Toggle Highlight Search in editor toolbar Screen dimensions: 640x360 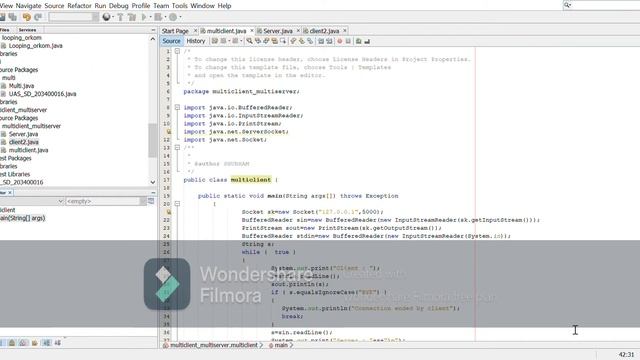275,41
